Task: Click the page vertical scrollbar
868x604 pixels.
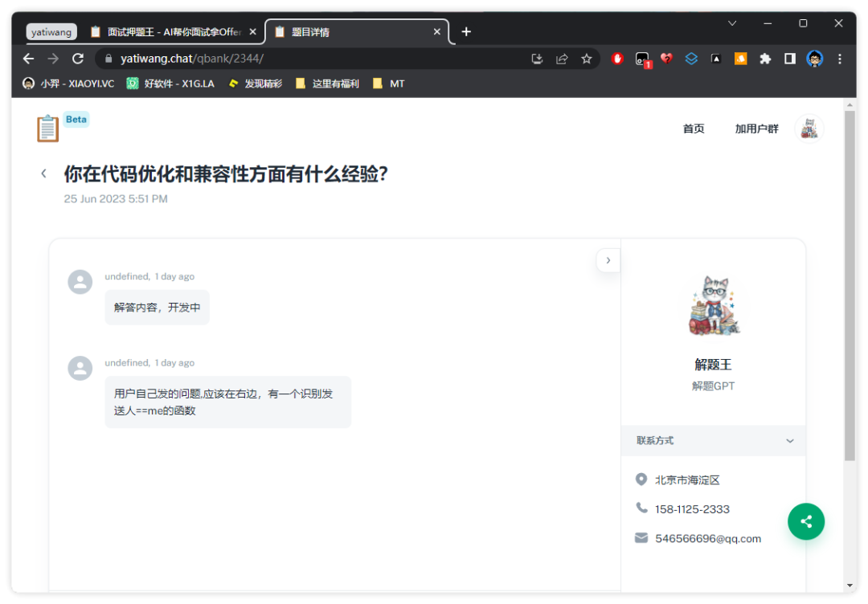Action: (x=850, y=281)
